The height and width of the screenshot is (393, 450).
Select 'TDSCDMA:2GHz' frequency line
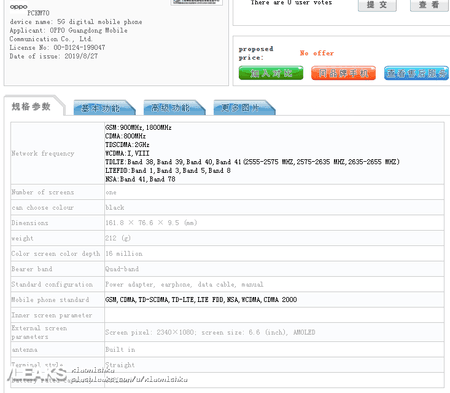(x=127, y=145)
